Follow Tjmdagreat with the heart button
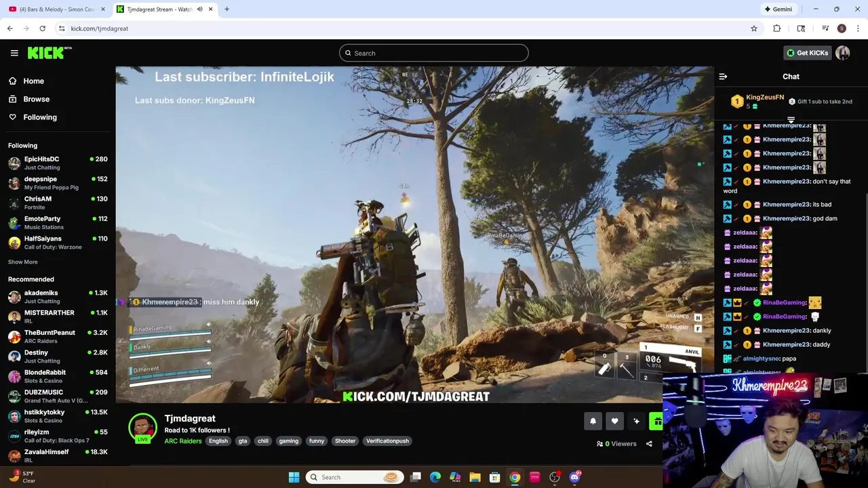The height and width of the screenshot is (488, 868). point(614,421)
